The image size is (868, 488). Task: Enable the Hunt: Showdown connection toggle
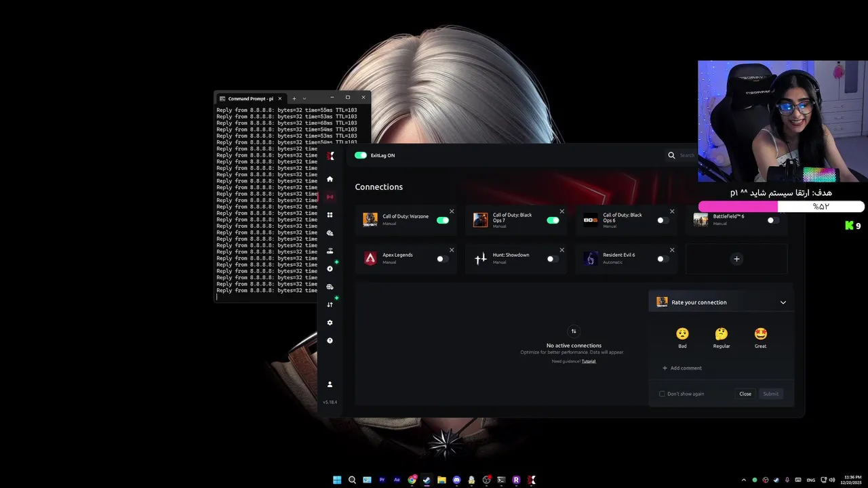tap(553, 259)
